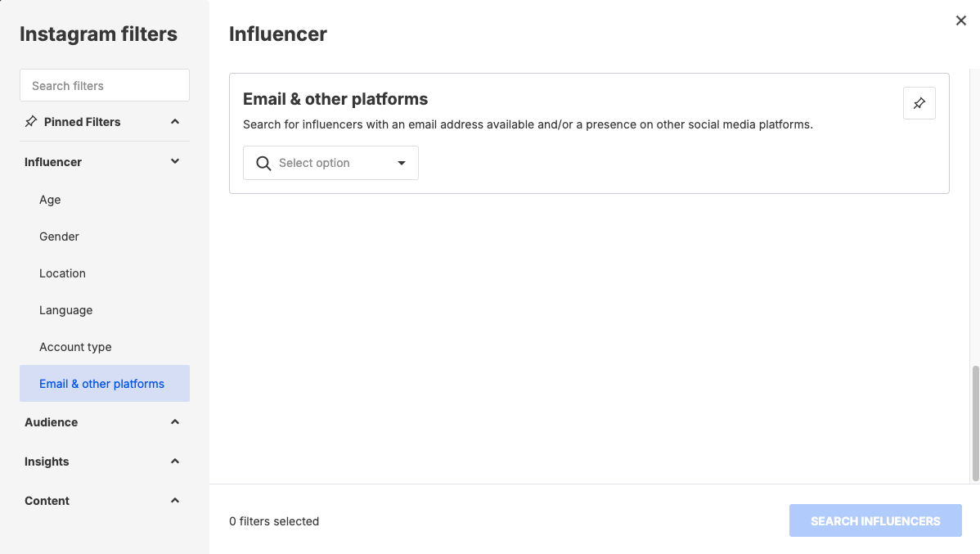Expand the Content section chevron
Image resolution: width=980 pixels, height=554 pixels.
(175, 501)
